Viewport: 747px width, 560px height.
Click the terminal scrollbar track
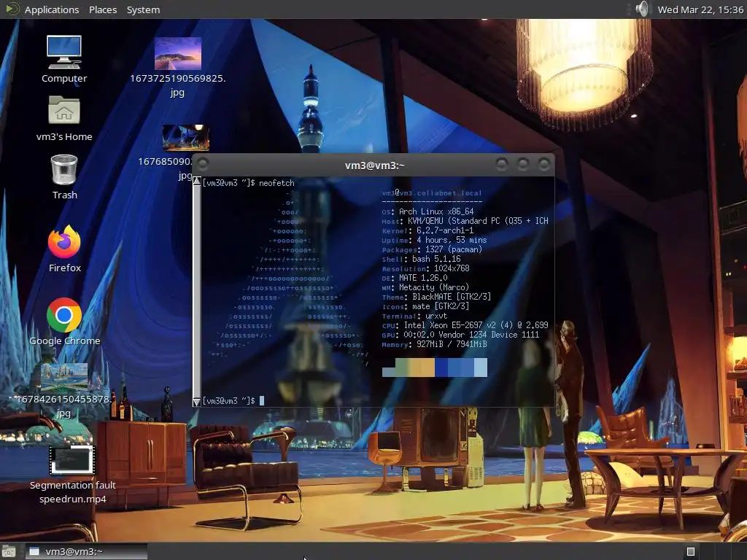coord(196,292)
